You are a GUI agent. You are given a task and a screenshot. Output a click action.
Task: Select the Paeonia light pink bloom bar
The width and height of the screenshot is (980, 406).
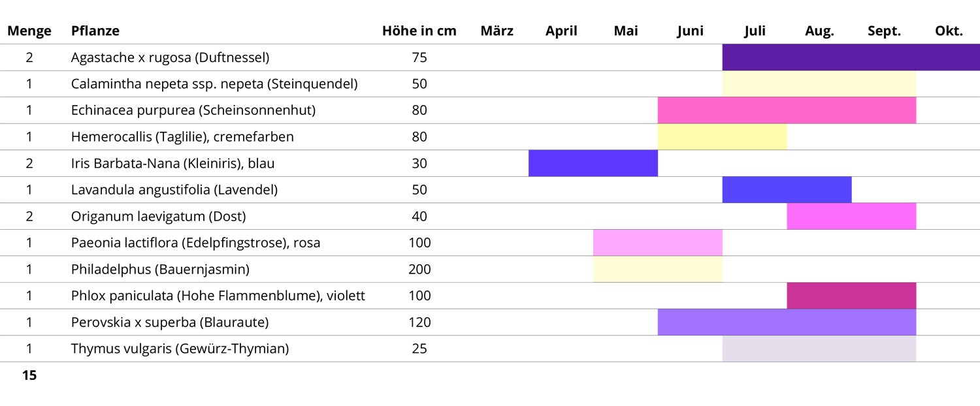coord(657,243)
